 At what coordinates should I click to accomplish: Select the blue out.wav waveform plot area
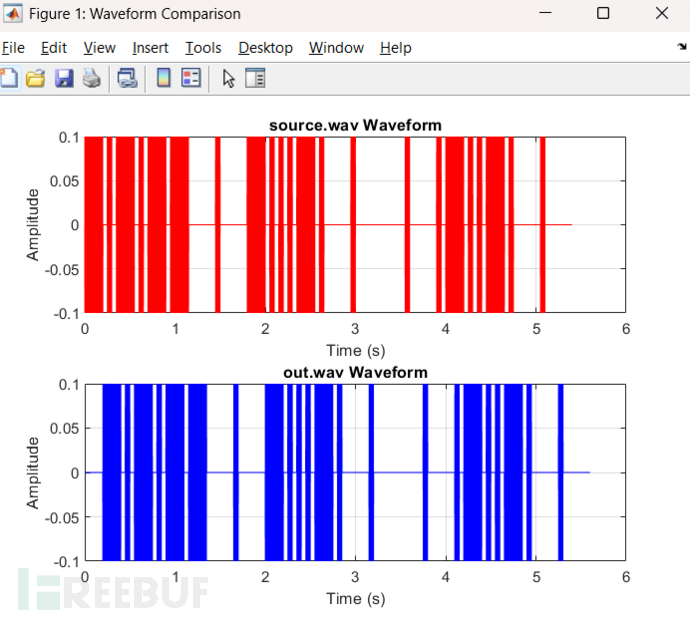tap(355, 472)
